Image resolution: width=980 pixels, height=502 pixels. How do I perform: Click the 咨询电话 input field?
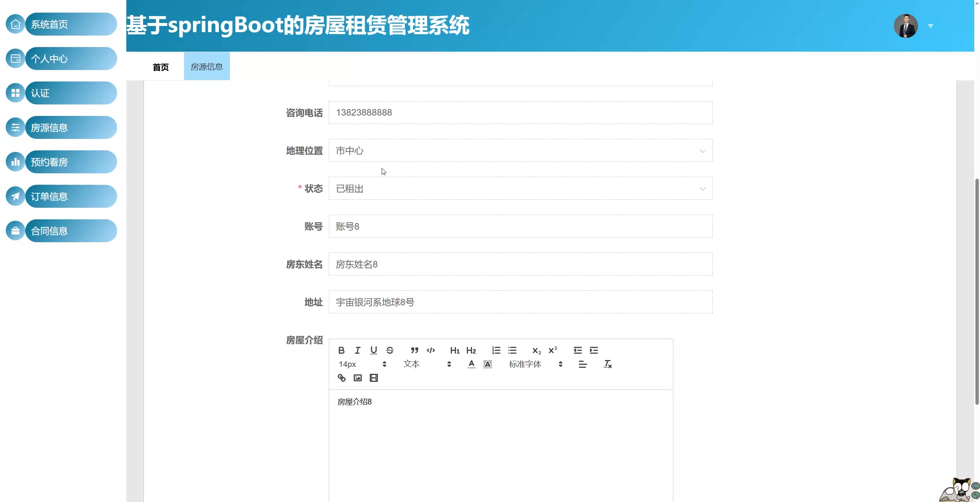pyautogui.click(x=520, y=112)
